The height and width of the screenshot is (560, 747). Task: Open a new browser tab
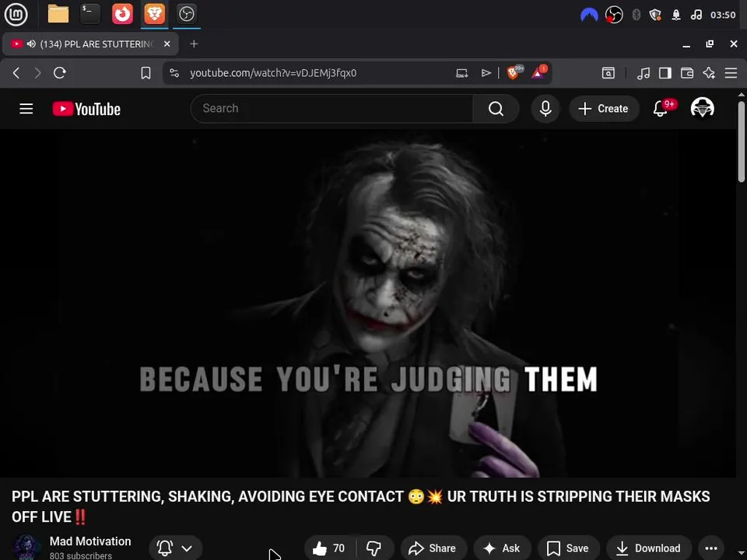(194, 44)
